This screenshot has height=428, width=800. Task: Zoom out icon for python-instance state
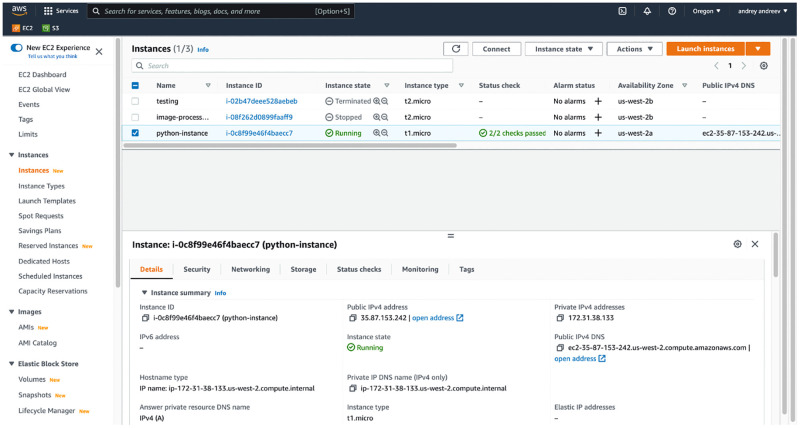[385, 133]
